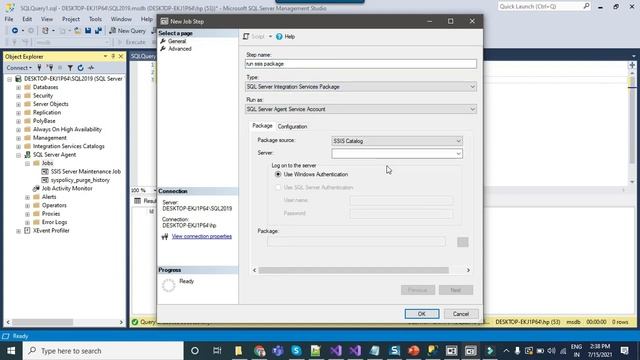Viewport: 640px width, 360px height.
Task: Click the Filter funnel icon in Object Explorer
Action: point(70,68)
